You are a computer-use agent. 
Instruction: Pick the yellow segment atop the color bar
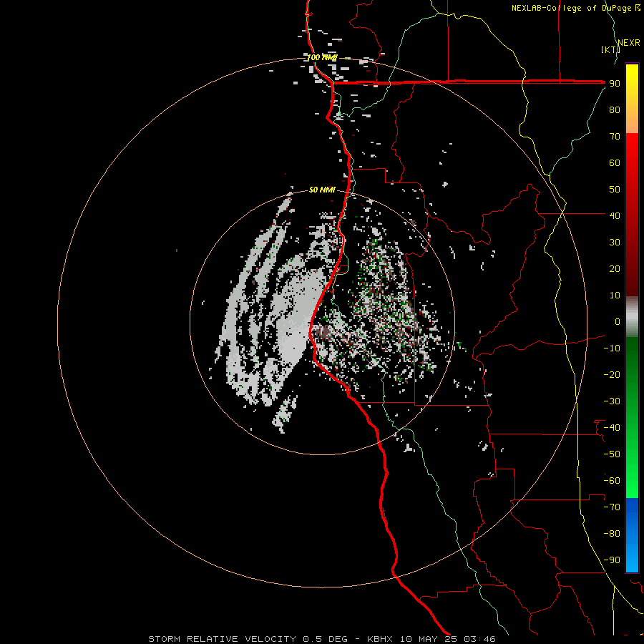[x=632, y=76]
